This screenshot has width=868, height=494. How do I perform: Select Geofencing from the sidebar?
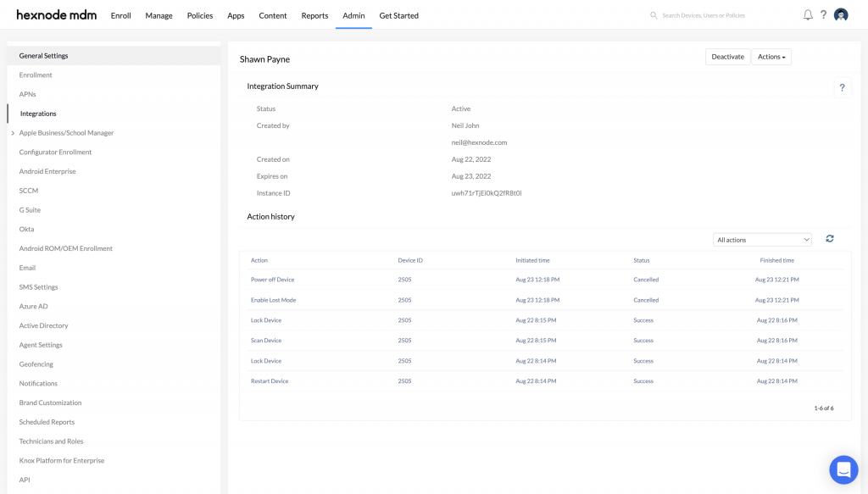click(38, 364)
